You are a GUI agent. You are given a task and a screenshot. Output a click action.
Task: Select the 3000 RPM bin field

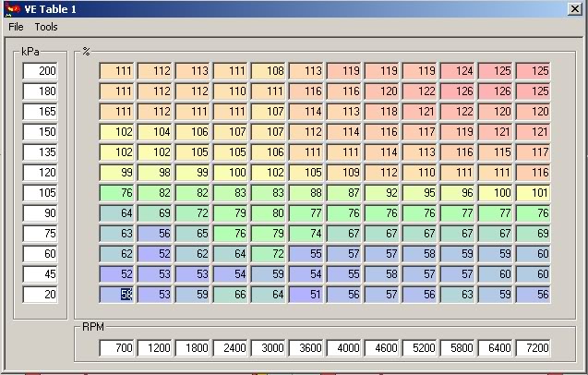[x=268, y=347]
